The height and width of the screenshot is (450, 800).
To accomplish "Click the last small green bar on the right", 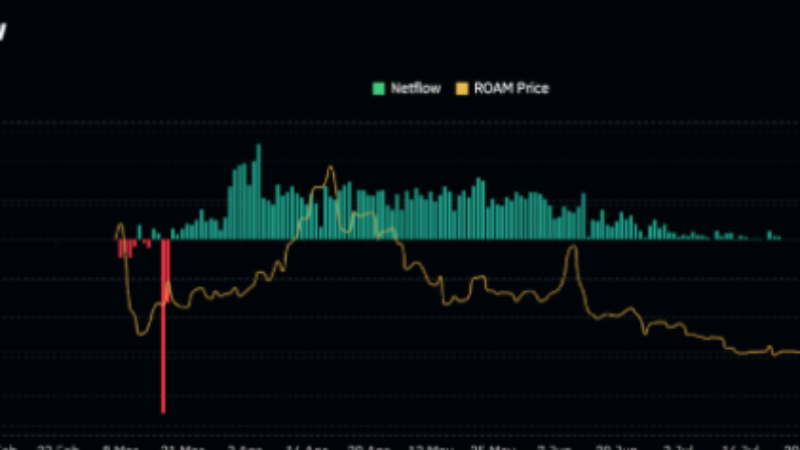I will [777, 237].
